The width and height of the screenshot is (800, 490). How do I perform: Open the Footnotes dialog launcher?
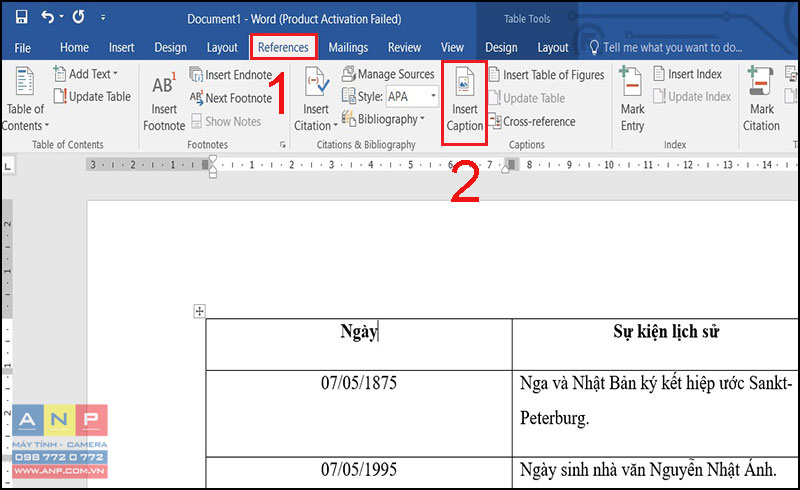tap(282, 145)
